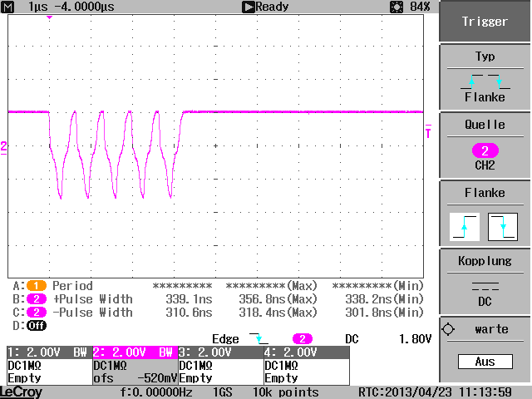Click the 84% brightness indicator icon
Screen dimensions: 532x399
(397, 7)
